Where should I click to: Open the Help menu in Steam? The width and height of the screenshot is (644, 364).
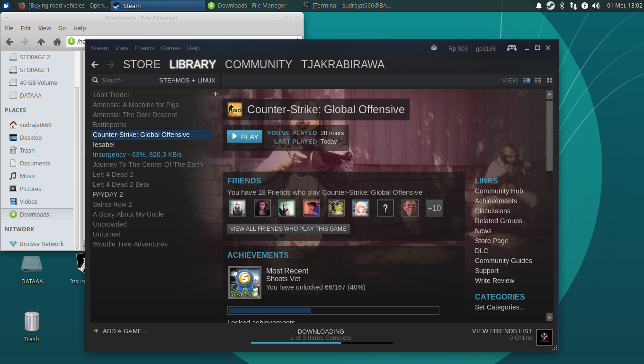[193, 48]
